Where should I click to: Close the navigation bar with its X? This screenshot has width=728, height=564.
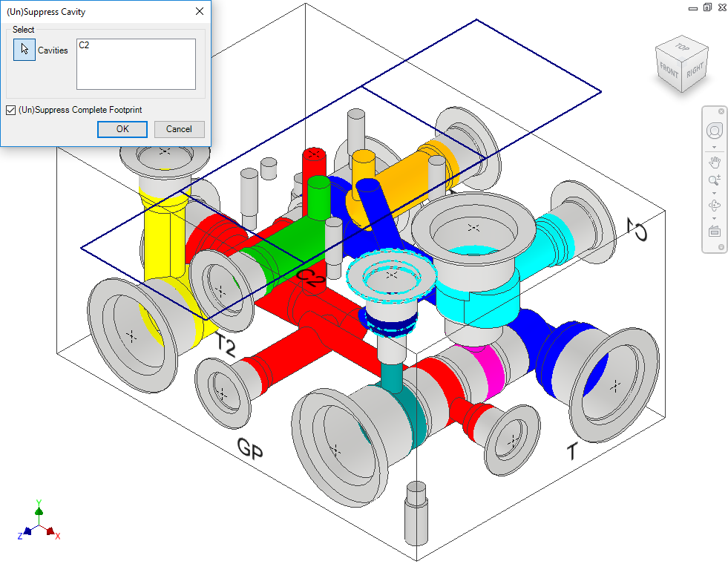point(721,111)
